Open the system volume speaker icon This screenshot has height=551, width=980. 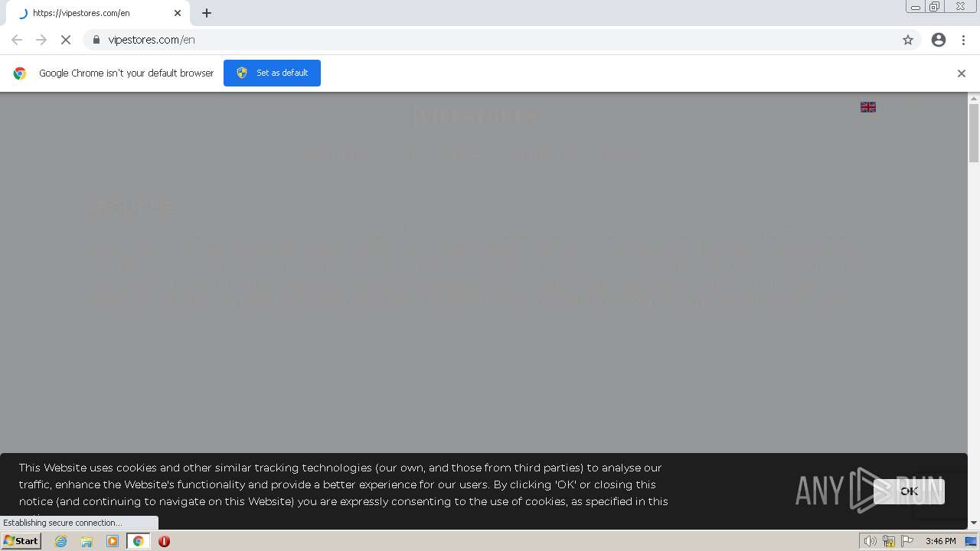870,541
